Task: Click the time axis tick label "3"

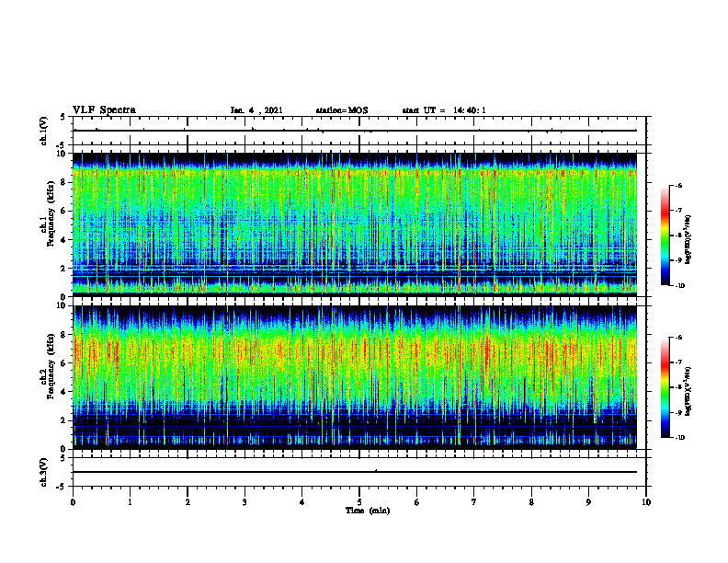Action: pos(245,502)
